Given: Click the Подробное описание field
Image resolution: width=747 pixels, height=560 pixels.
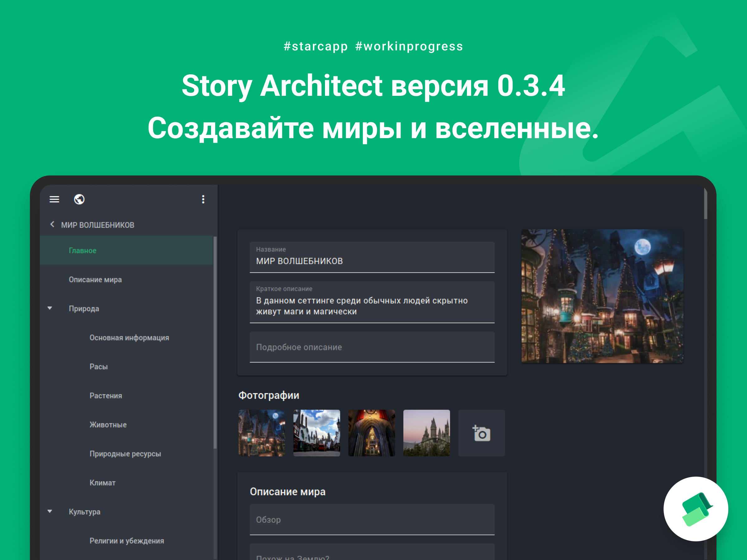Looking at the screenshot, I should [x=372, y=347].
